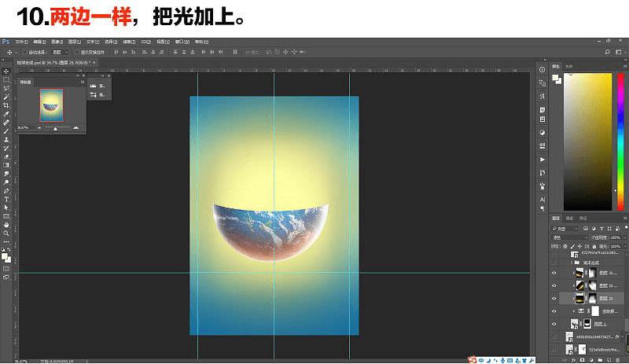Open the layer filter 类型 dropdown
The width and height of the screenshot is (629, 364).
[565, 229]
